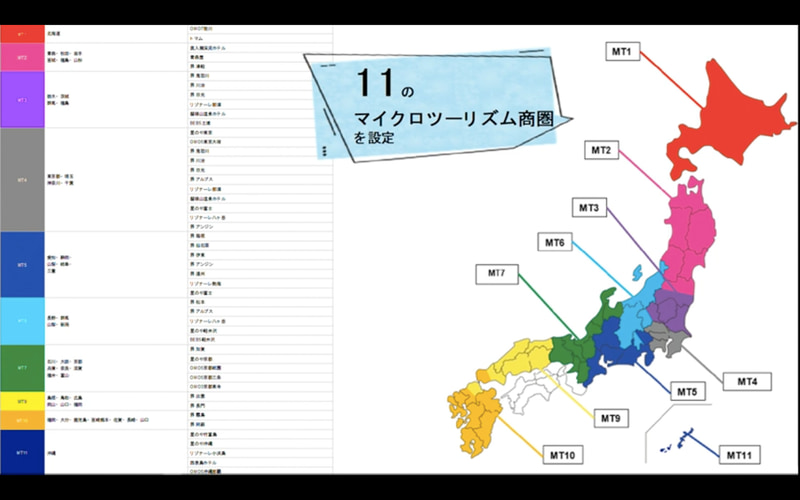Click the '星のや軽井沢' row

pos(260,330)
